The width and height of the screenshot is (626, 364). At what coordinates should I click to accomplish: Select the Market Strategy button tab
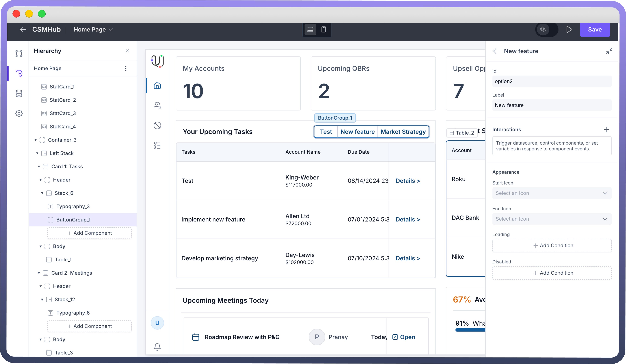click(403, 132)
